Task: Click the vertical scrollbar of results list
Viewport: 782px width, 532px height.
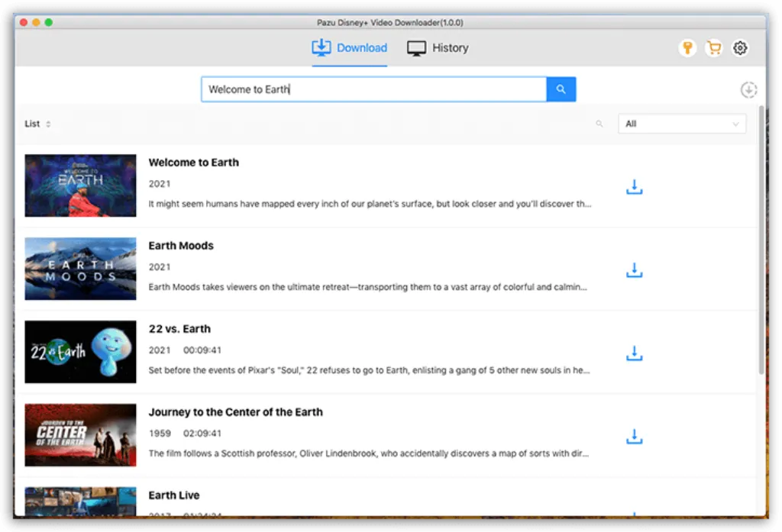Action: click(761, 240)
